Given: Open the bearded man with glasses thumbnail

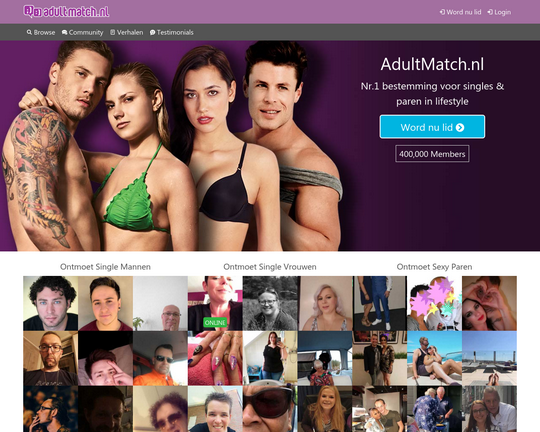Looking at the screenshot, I should pos(51,358).
